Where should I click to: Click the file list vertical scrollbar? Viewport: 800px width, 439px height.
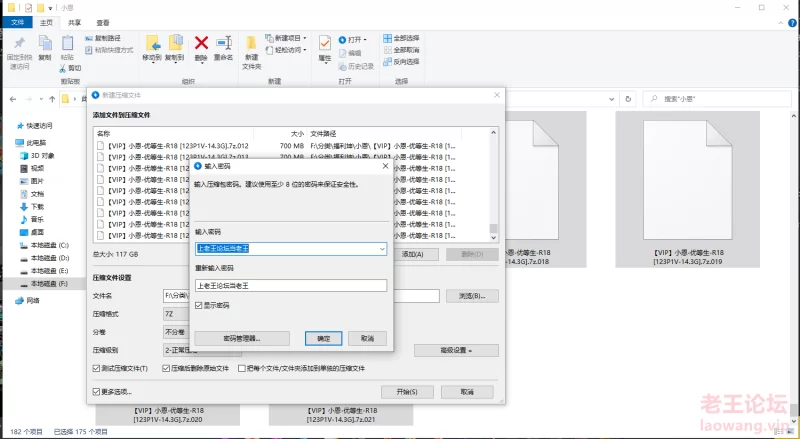coord(493,186)
